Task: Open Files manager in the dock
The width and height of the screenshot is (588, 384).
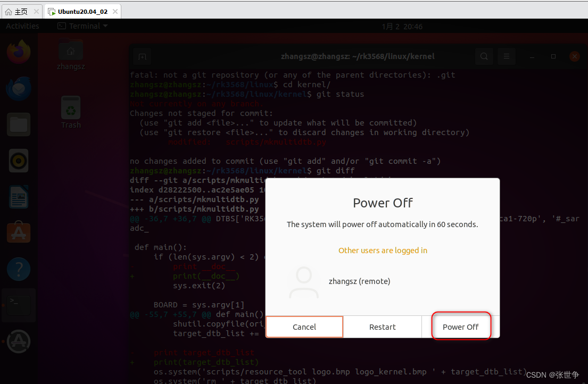Action: pos(19,124)
